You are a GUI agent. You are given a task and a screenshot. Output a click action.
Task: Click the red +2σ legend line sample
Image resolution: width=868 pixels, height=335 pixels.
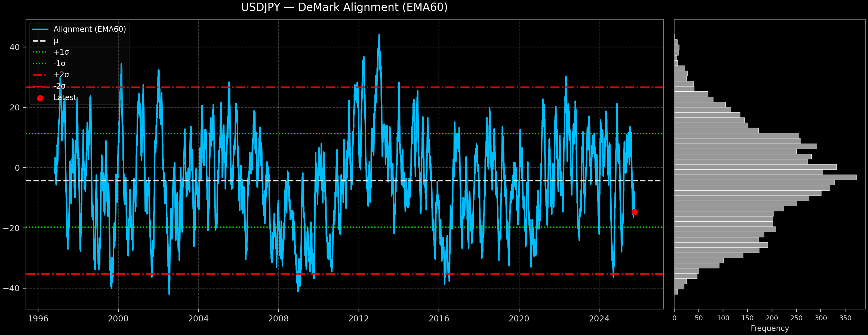(x=40, y=75)
